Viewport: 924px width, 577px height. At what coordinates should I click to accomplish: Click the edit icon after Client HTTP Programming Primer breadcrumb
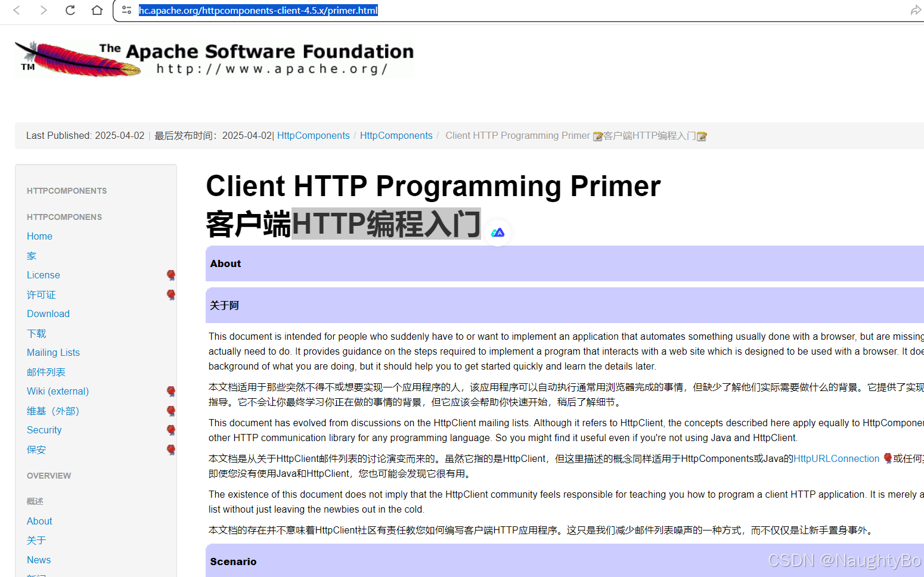(598, 137)
